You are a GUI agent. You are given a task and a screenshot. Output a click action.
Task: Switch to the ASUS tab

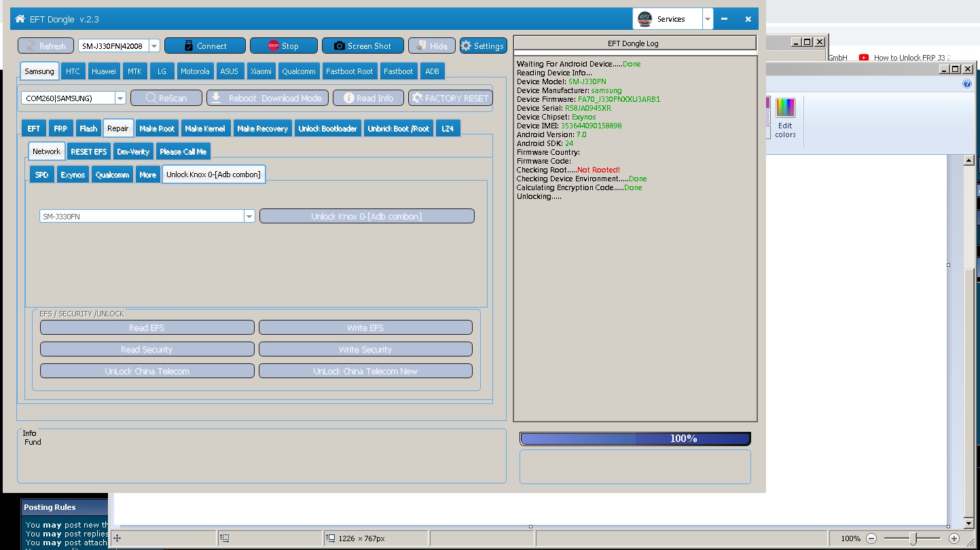[x=230, y=71]
